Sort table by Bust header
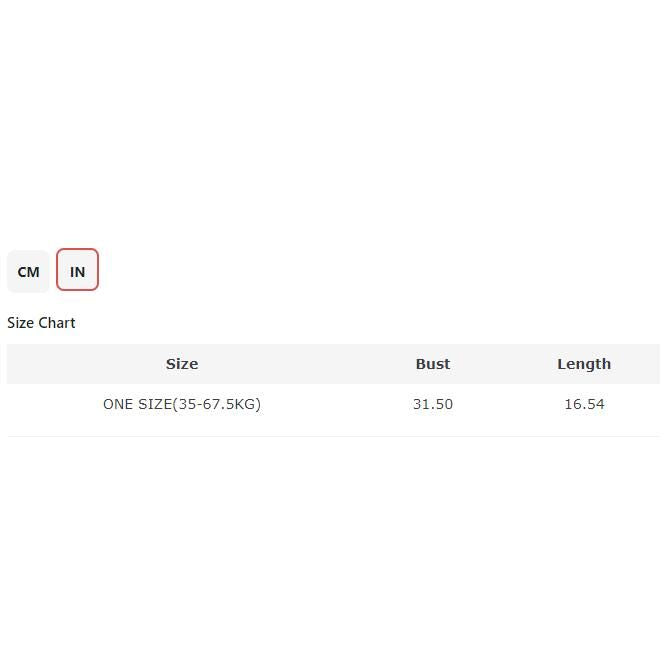 (433, 364)
